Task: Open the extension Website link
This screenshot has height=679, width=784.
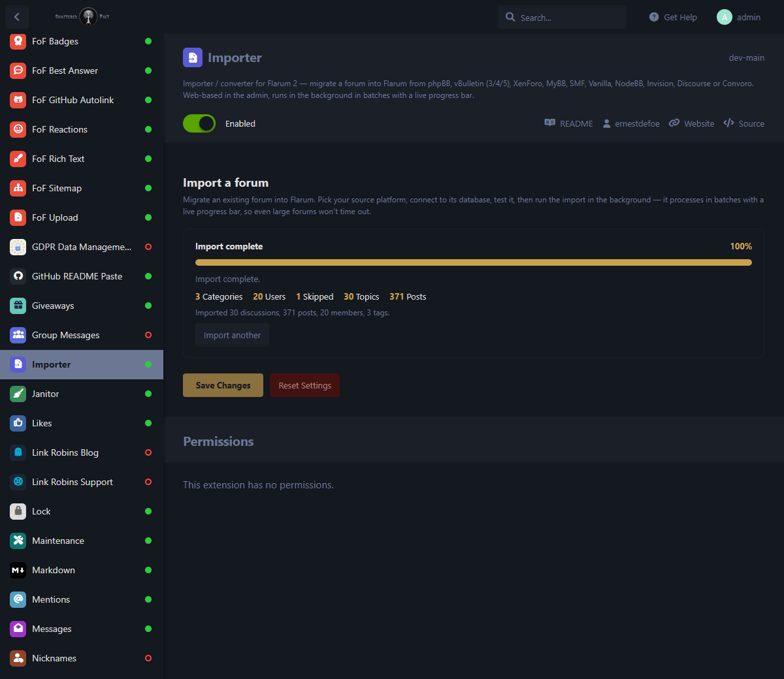Action: click(x=691, y=123)
